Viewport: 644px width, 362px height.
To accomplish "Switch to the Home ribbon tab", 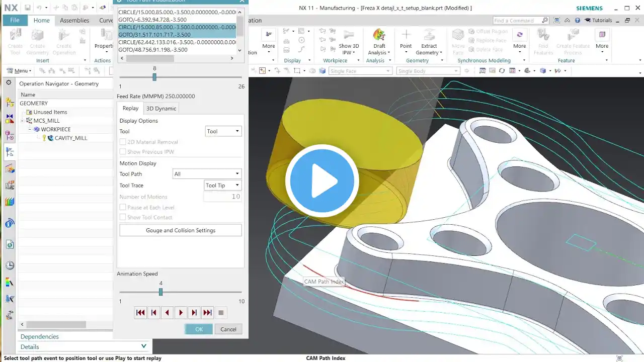I will pyautogui.click(x=41, y=21).
